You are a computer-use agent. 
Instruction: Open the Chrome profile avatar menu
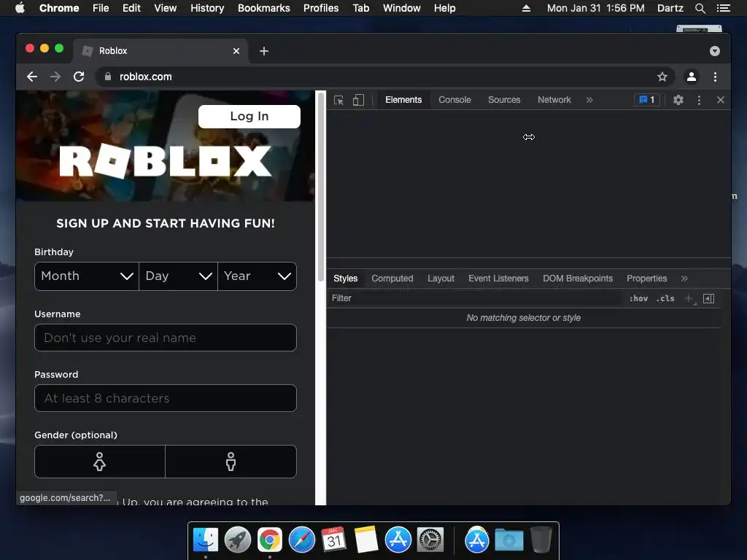692,77
